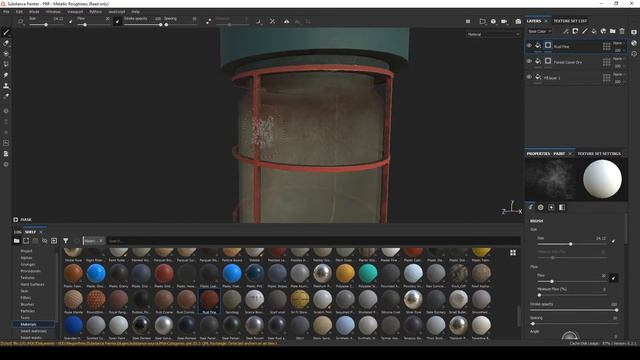Add a mask using the mask icon

point(575,31)
